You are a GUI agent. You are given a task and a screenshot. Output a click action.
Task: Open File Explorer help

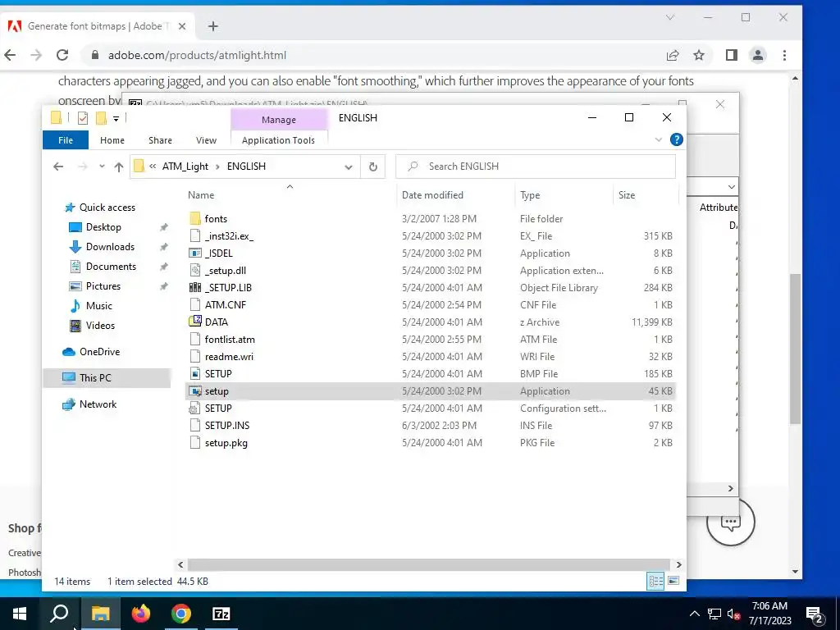click(677, 139)
